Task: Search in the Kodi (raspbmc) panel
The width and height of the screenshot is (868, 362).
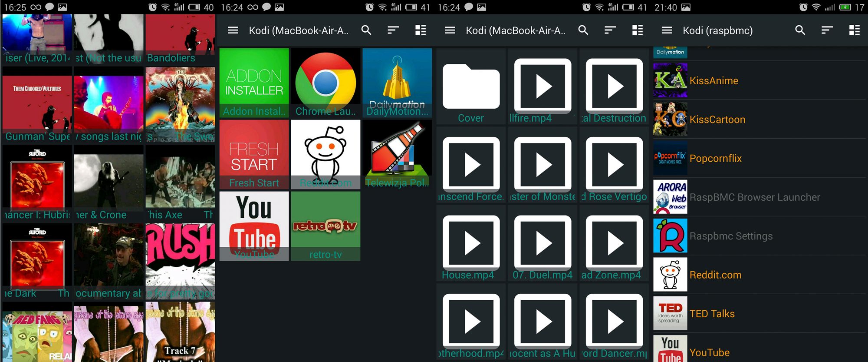Action: [x=800, y=30]
